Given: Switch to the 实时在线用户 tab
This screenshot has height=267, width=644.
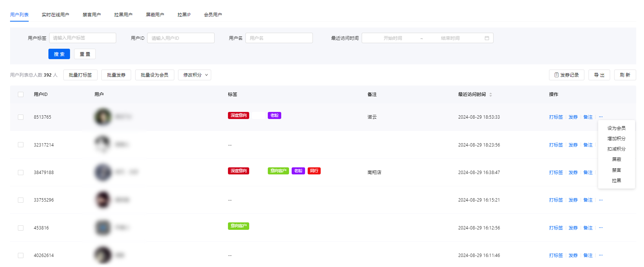Looking at the screenshot, I should point(55,15).
